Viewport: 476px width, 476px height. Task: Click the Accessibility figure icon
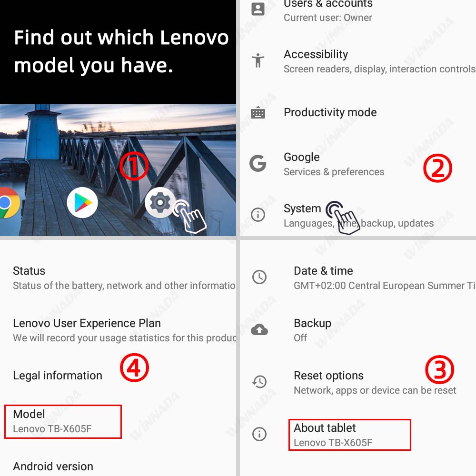point(258,60)
